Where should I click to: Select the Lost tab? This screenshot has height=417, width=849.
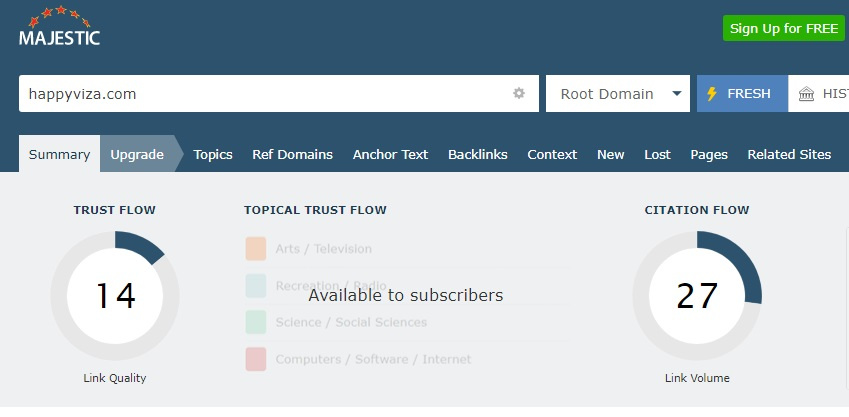657,154
